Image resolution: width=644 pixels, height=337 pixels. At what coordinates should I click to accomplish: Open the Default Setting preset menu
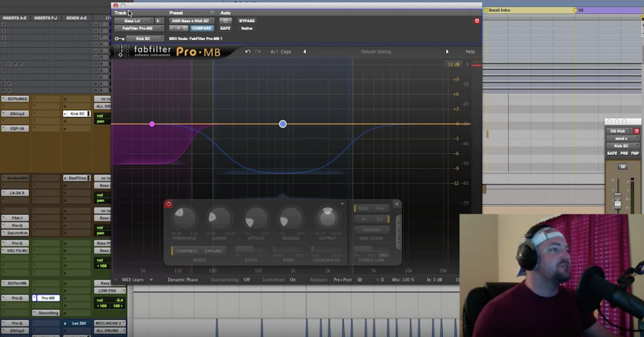point(376,52)
